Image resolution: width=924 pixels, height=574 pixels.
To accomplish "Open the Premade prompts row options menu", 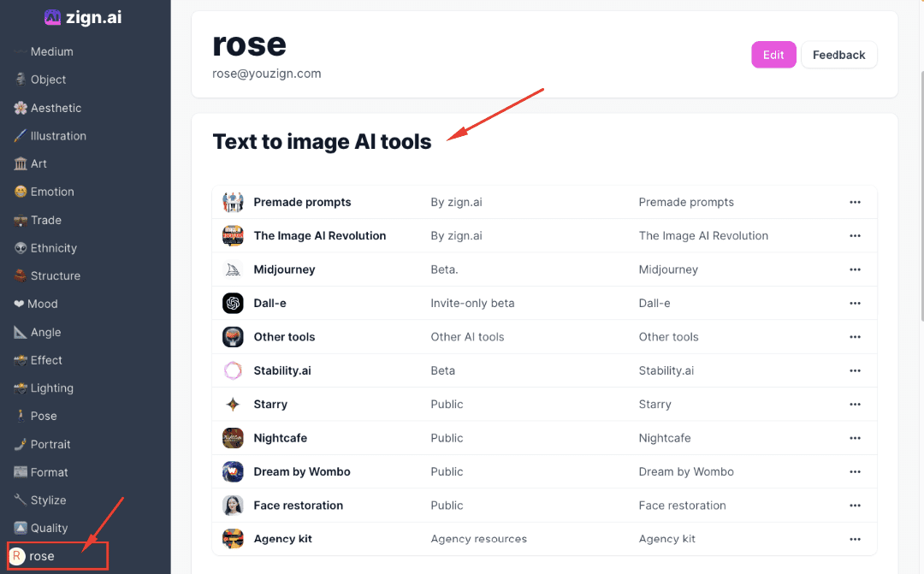I will (855, 202).
